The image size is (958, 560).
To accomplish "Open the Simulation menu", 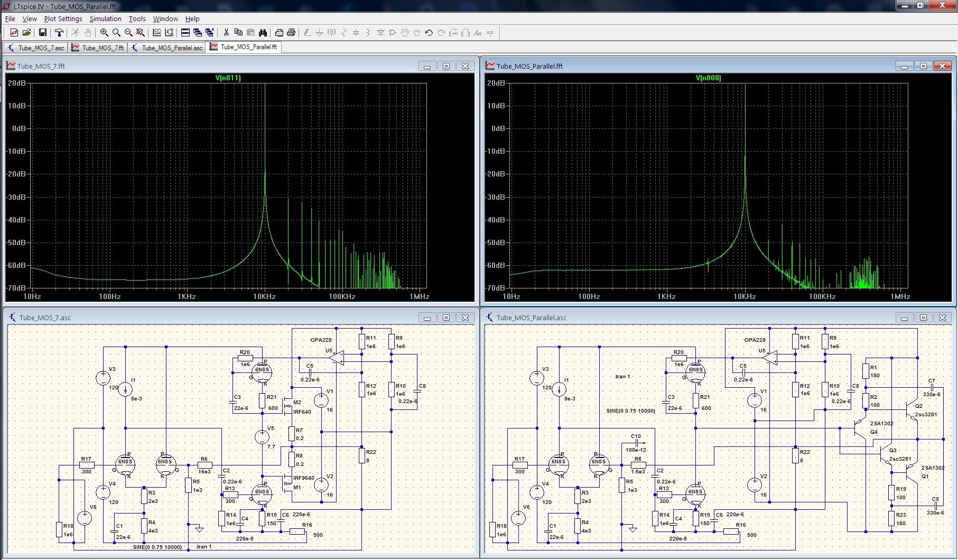I will pos(105,18).
